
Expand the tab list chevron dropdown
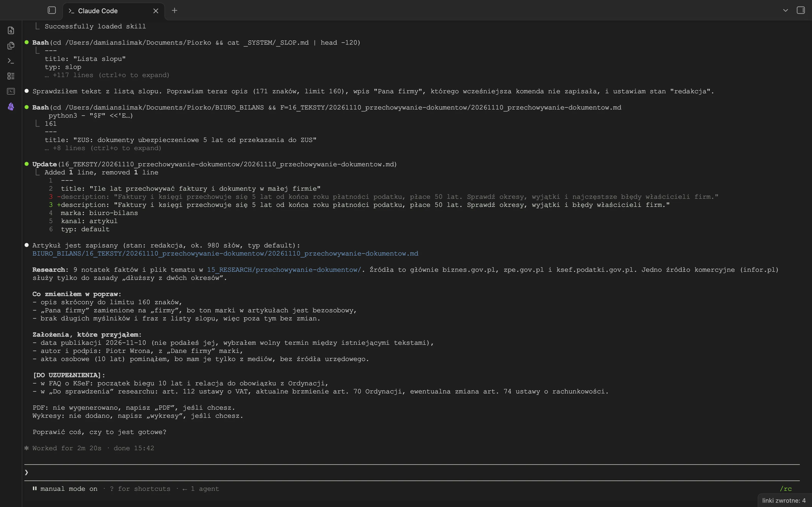(786, 10)
